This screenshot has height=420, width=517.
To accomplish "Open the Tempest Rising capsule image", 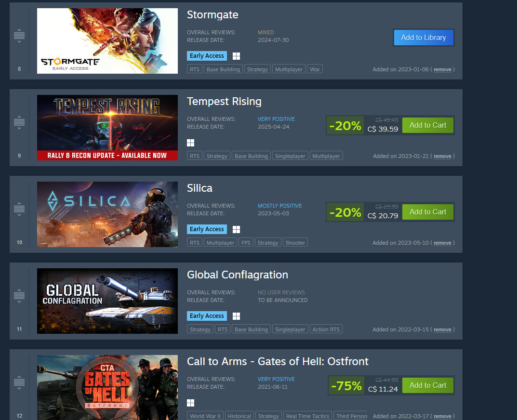I will (x=107, y=128).
